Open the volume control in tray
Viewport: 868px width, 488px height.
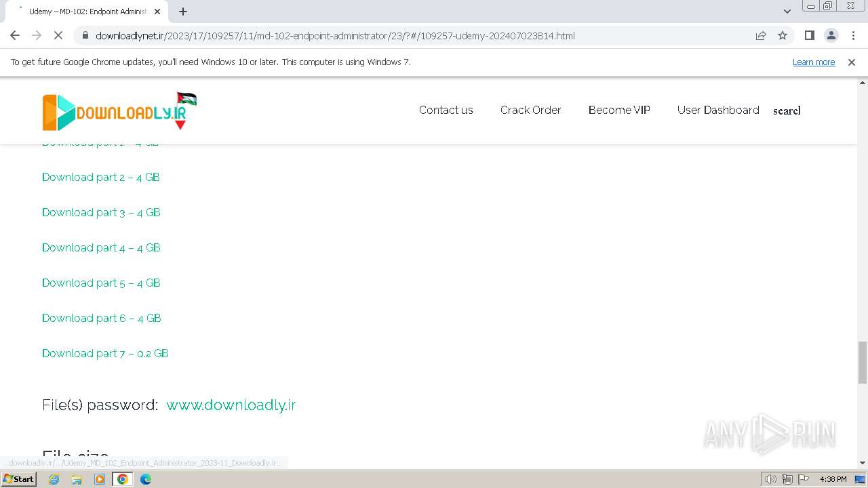point(770,479)
